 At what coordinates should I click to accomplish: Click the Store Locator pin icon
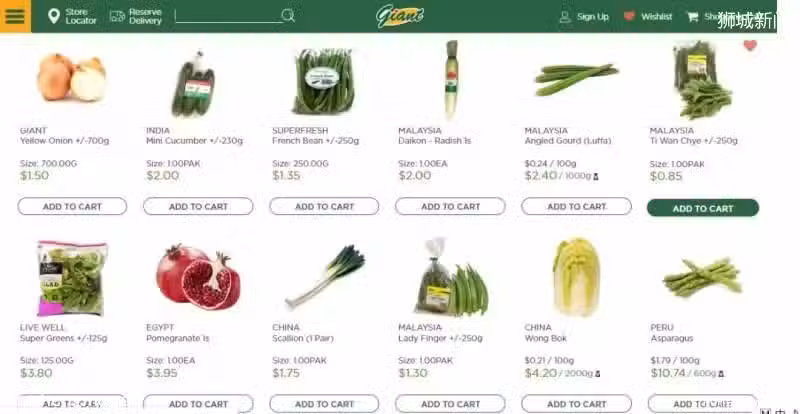(54, 16)
